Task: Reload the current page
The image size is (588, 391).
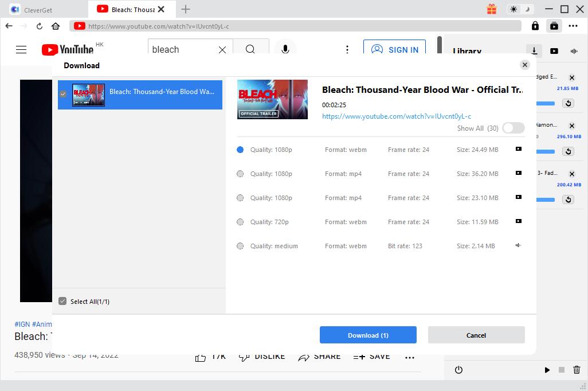Action: pyautogui.click(x=40, y=26)
